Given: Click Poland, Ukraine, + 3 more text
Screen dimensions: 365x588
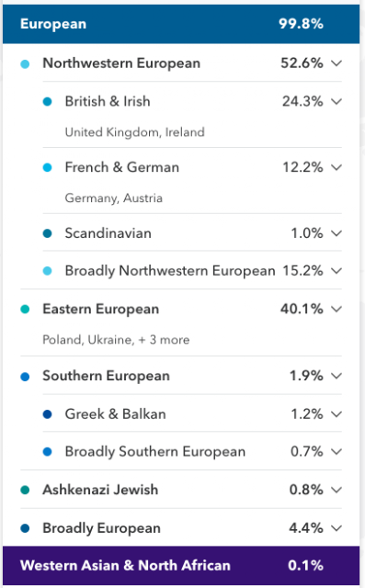Looking at the screenshot, I should click(x=116, y=340).
